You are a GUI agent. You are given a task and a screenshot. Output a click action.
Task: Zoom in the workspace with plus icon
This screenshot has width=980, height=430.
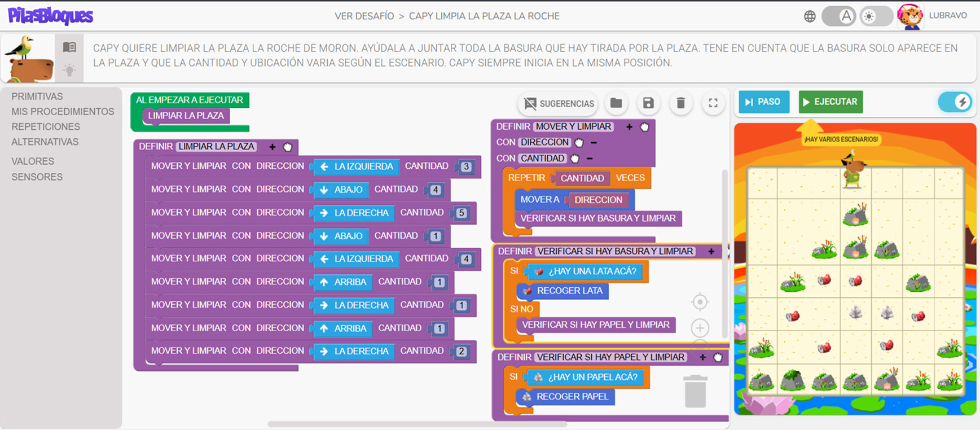click(x=700, y=328)
